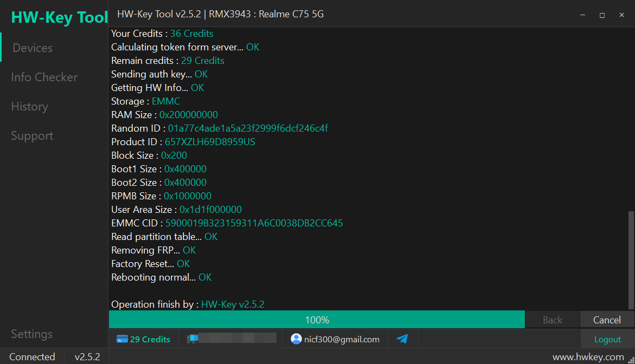Open Settings in the sidebar

tap(31, 334)
